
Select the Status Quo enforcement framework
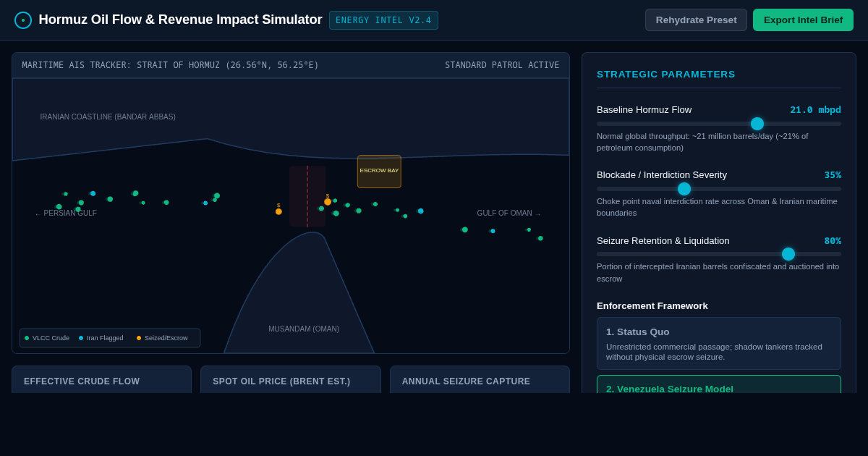719,343
